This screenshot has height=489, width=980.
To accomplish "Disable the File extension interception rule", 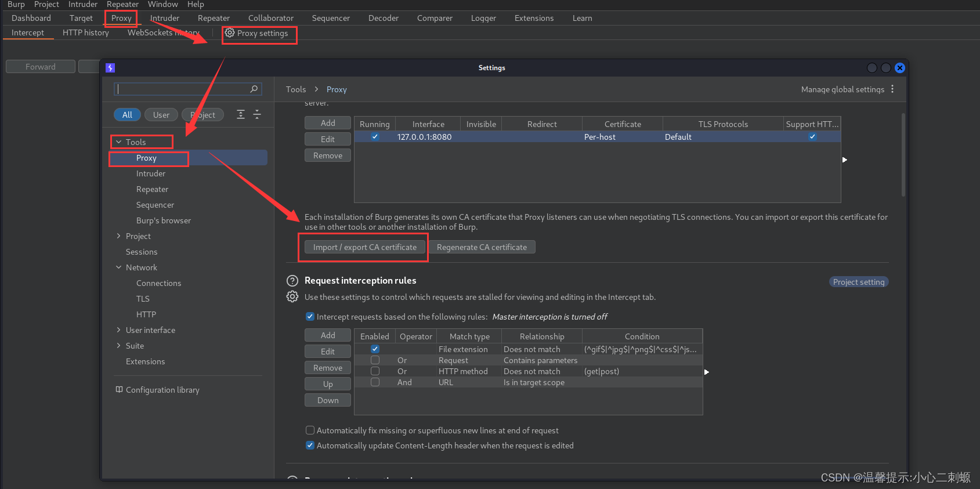I will (375, 349).
